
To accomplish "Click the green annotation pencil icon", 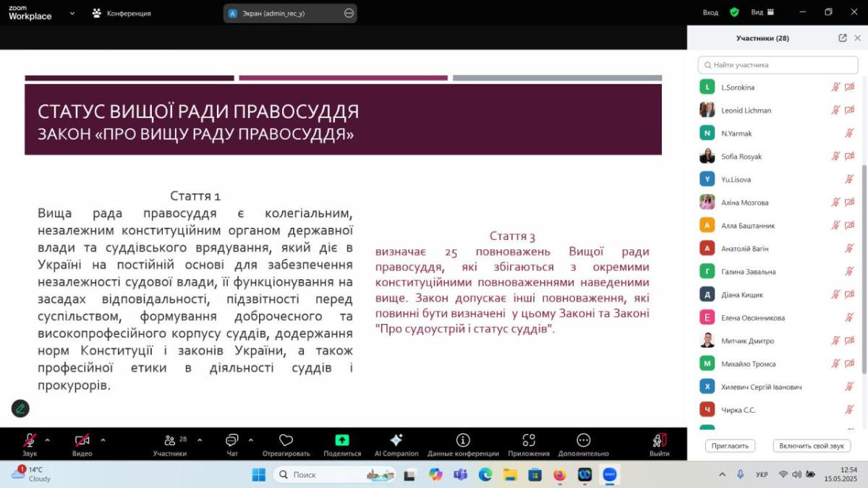I will [x=20, y=408].
